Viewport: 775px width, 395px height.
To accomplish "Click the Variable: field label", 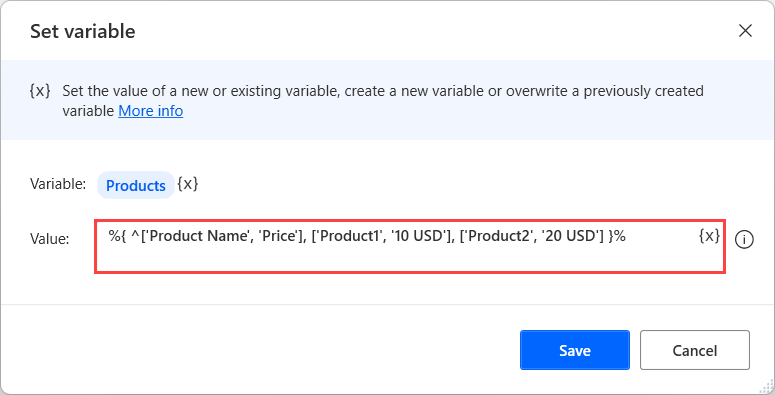I will tap(58, 184).
